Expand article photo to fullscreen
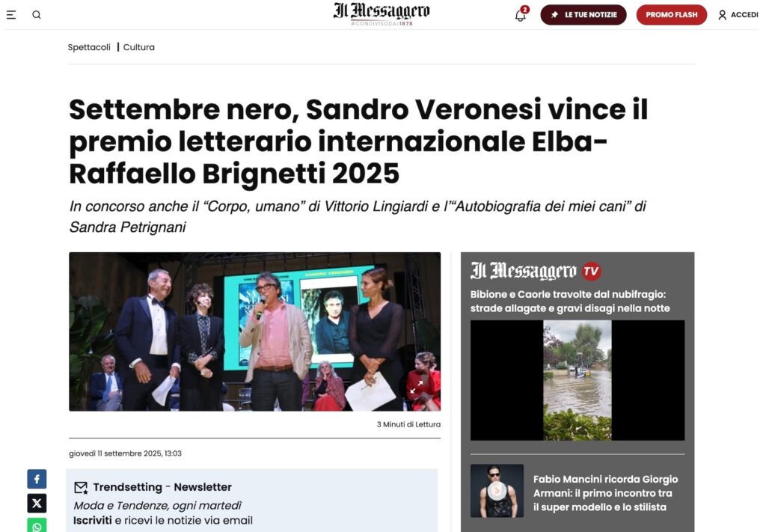 (416, 388)
